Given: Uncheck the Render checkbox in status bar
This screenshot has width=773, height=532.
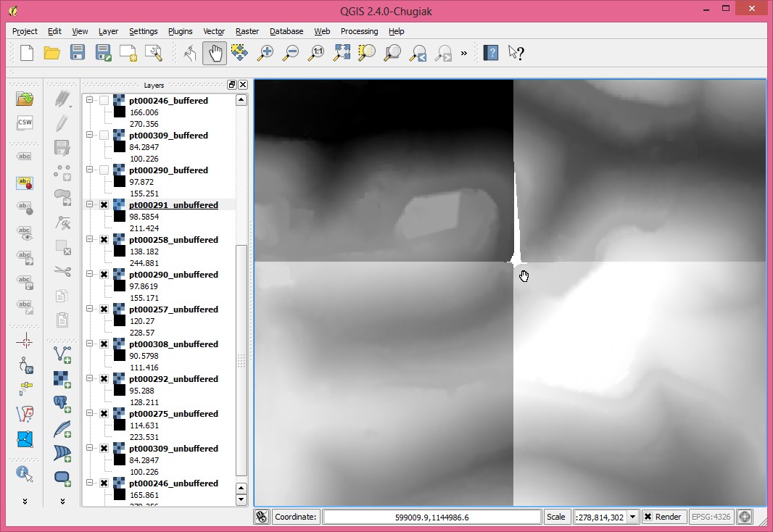Looking at the screenshot, I should click(648, 517).
